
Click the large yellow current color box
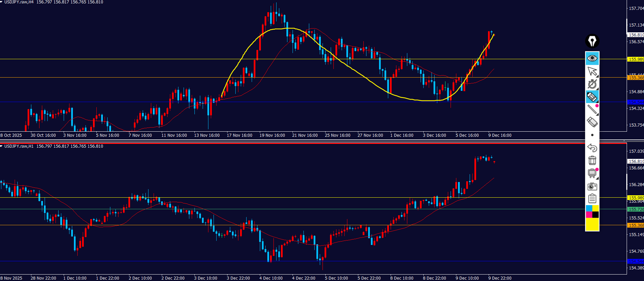(x=592, y=224)
